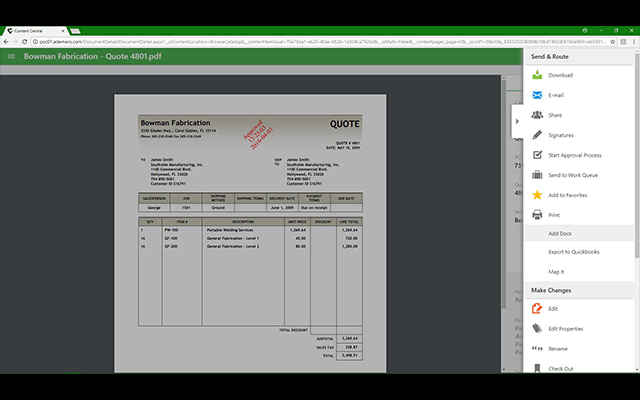Click the document viewer scroll down arrow
This screenshot has height=400, width=640.
503,369
